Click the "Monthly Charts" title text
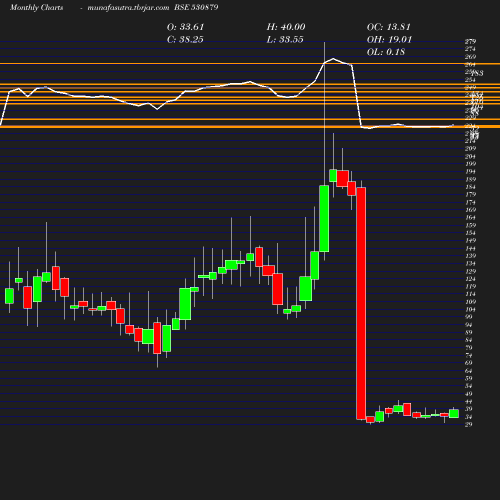This screenshot has height=500, width=500. (x=37, y=8)
